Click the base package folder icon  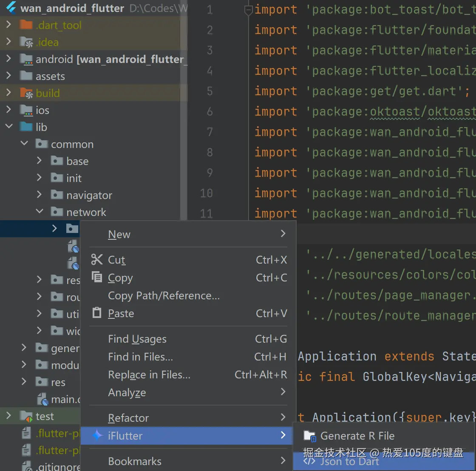point(57,161)
